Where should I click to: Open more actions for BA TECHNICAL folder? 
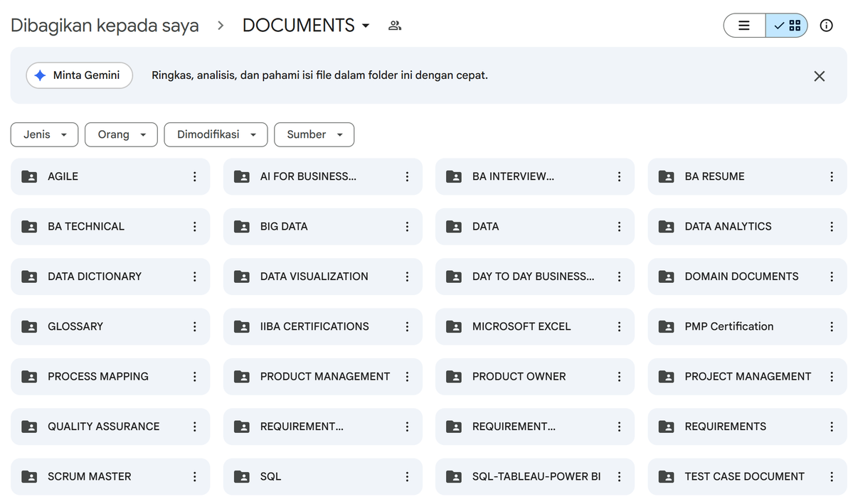coord(195,227)
